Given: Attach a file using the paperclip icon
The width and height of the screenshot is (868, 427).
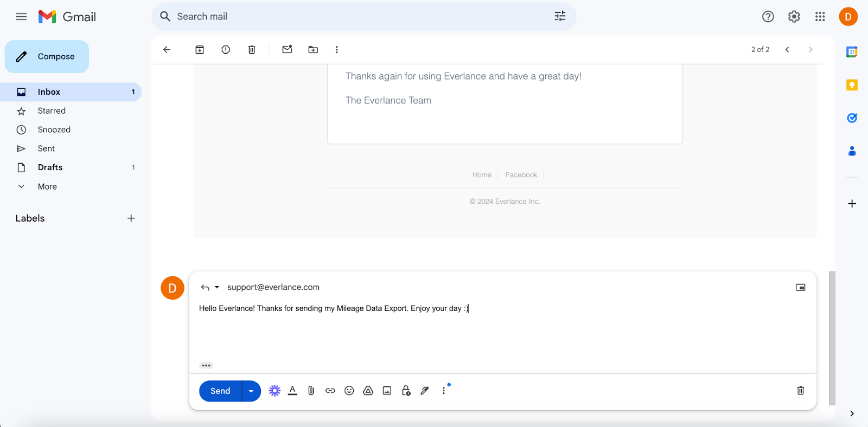Looking at the screenshot, I should tap(311, 391).
